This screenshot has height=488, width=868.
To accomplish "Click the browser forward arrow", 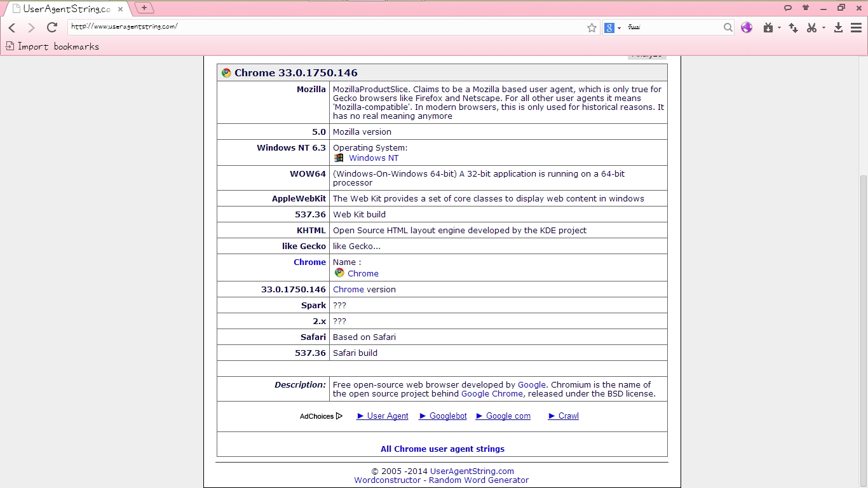I will click(x=31, y=27).
